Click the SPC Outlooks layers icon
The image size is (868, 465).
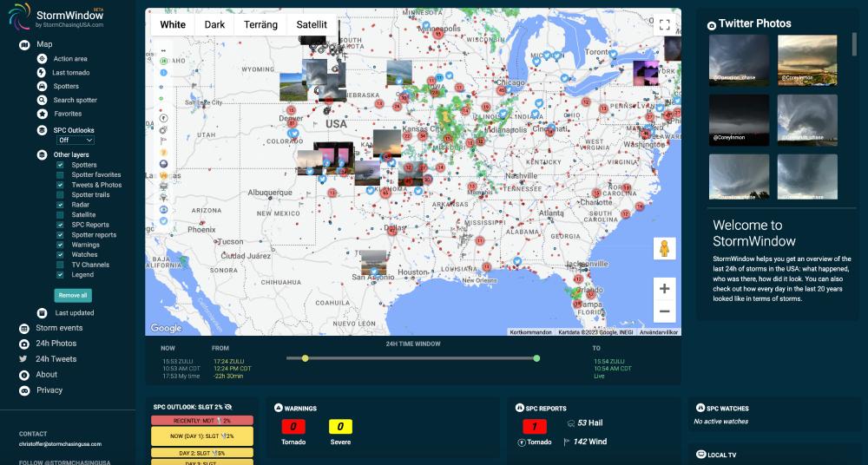pos(42,130)
